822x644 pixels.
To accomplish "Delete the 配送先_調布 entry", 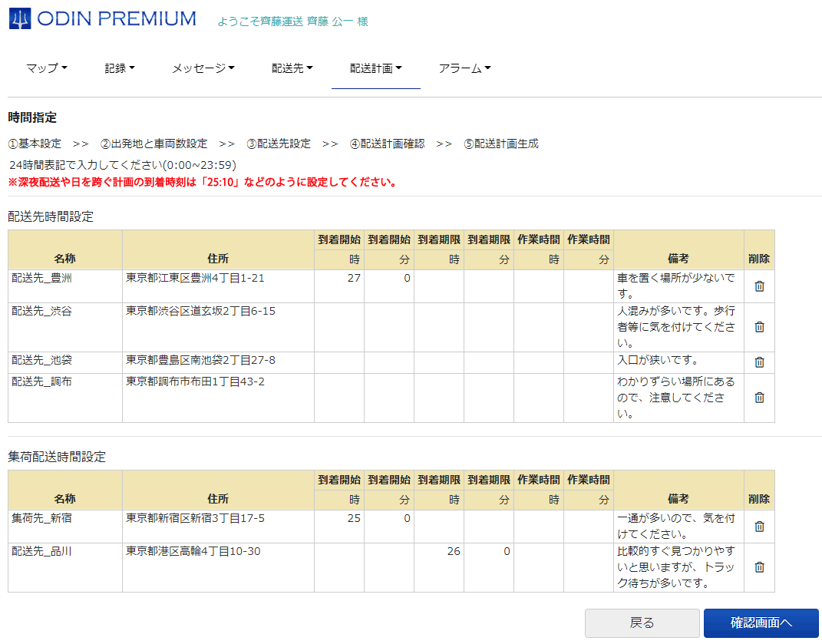I will tap(758, 398).
